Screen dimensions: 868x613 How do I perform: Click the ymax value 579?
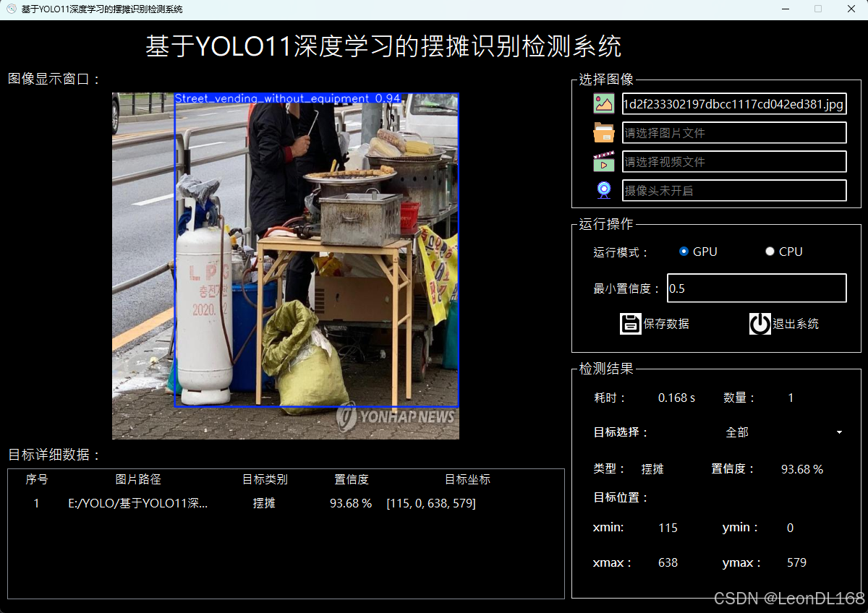coord(796,562)
